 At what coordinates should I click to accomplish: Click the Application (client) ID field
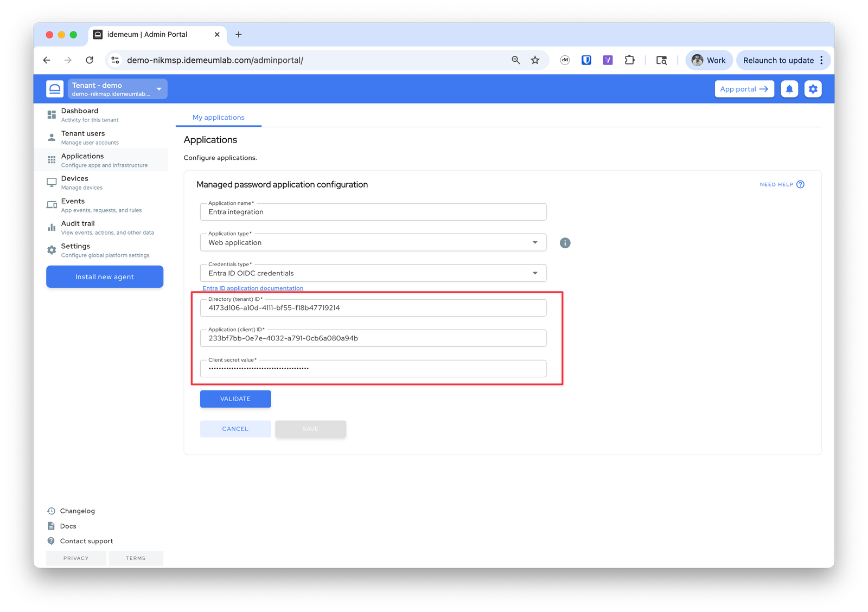point(373,338)
